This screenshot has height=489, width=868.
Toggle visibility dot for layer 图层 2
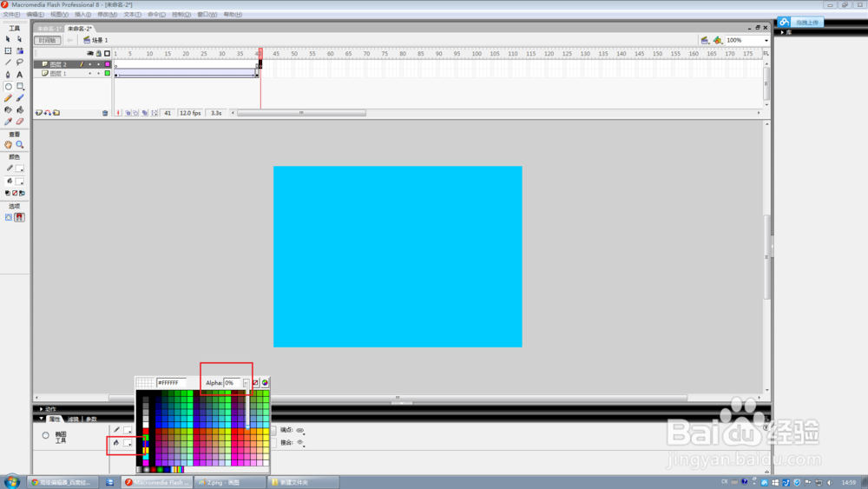click(x=90, y=64)
